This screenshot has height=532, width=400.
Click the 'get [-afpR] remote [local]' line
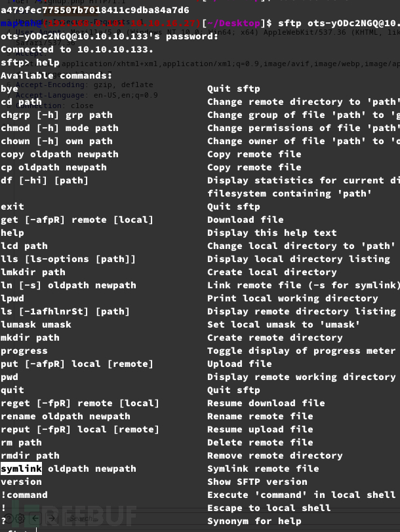(x=77, y=219)
